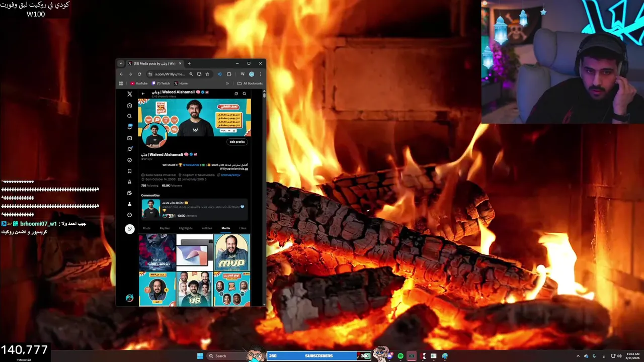Switch to the Articles tab
The width and height of the screenshot is (644, 362).
207,228
